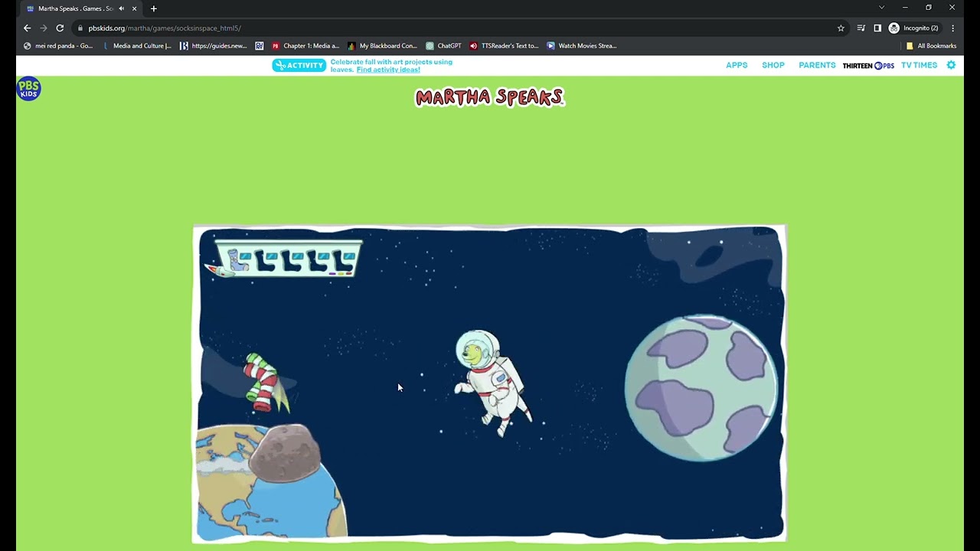Click the rocket icon on sock counter
980x551 pixels.
pyautogui.click(x=219, y=269)
